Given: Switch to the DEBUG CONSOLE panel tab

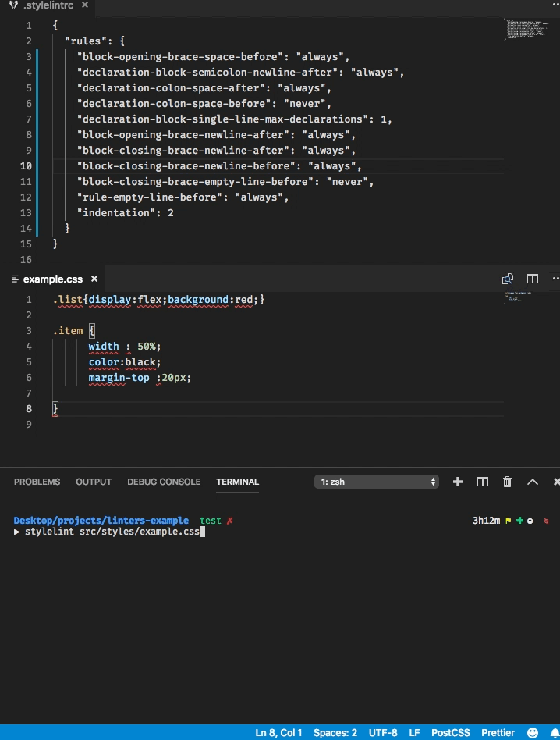Looking at the screenshot, I should coord(164,482).
